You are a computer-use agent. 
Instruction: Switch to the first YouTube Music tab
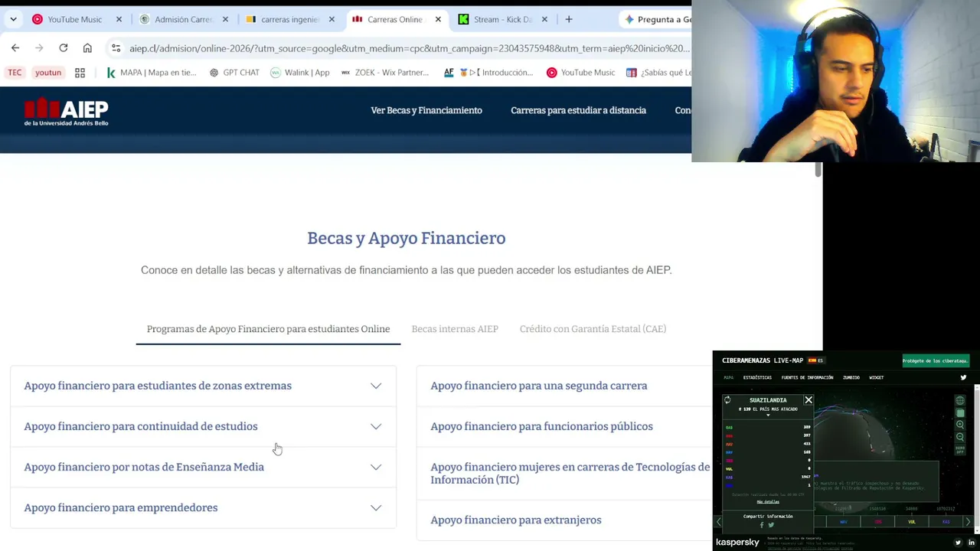[x=77, y=19]
